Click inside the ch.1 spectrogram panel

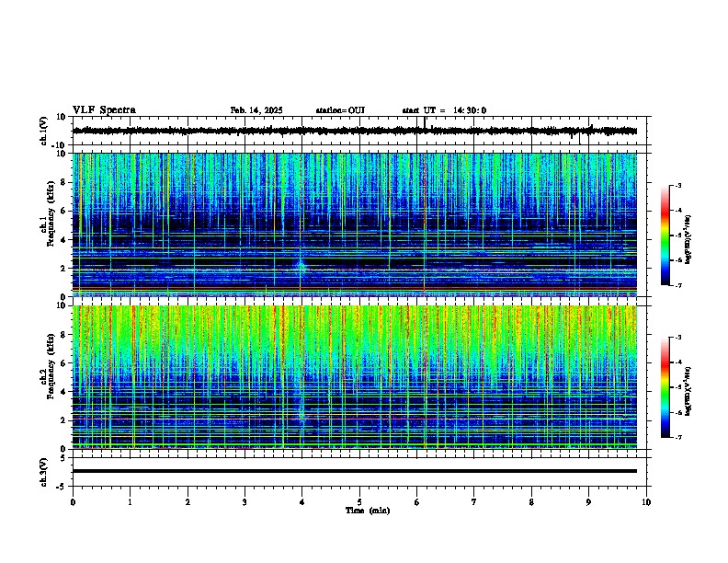(355, 224)
